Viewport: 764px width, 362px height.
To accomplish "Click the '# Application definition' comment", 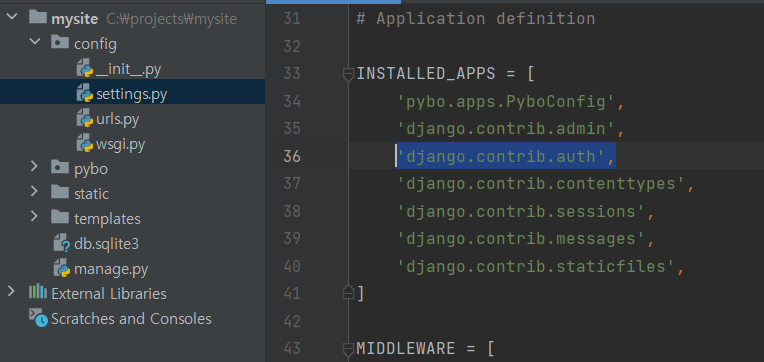I will coord(476,19).
